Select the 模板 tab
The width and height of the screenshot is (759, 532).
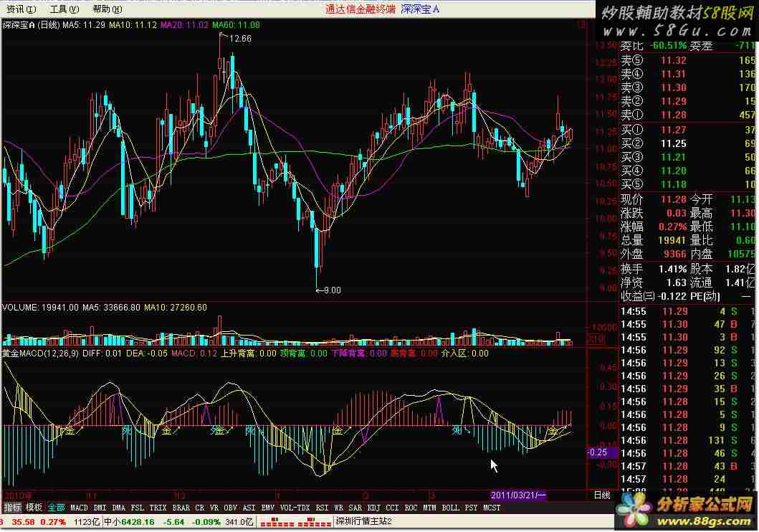34,508
